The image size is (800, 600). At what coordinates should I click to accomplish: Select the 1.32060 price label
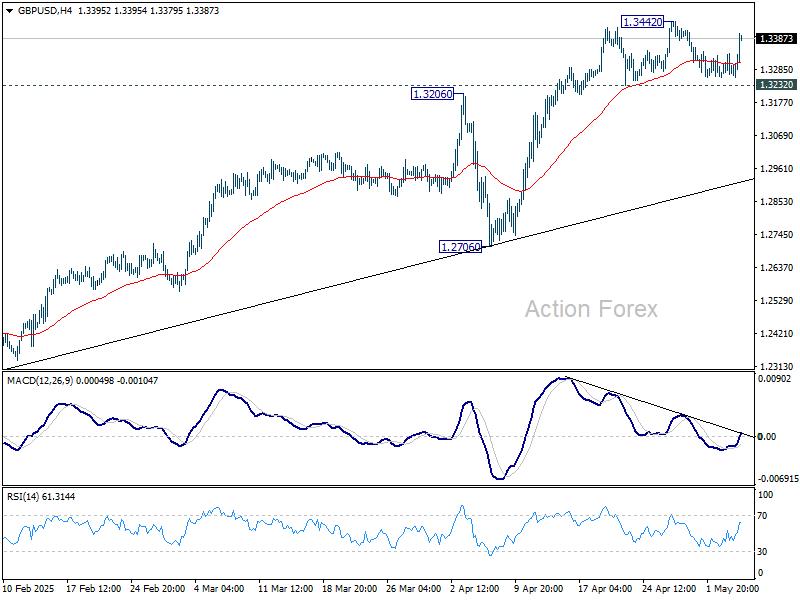tap(433, 94)
